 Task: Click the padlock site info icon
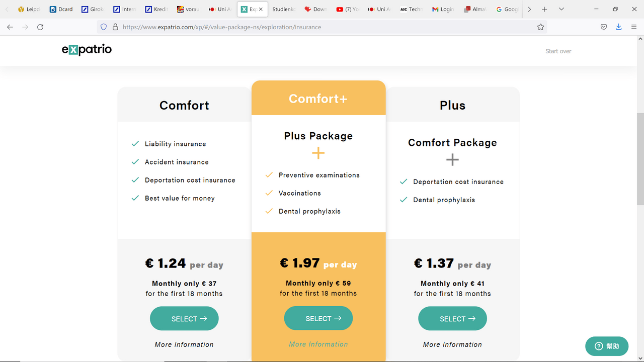click(x=115, y=27)
